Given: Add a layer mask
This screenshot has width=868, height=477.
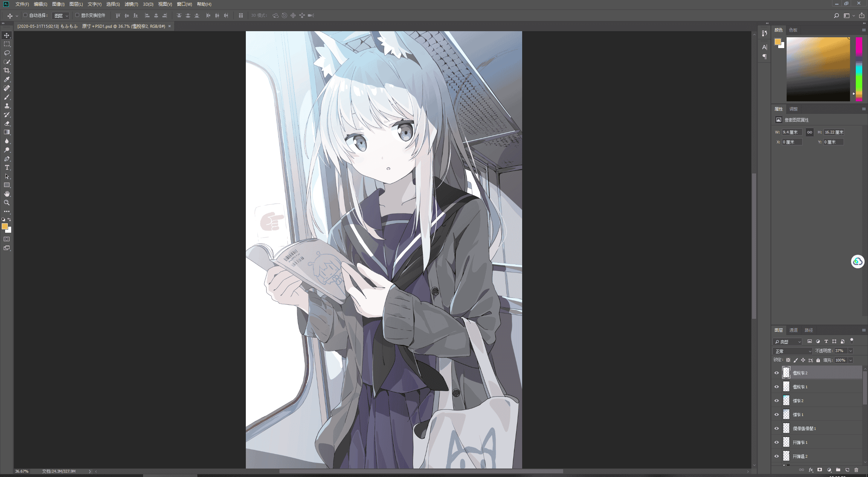Looking at the screenshot, I should click(x=820, y=470).
